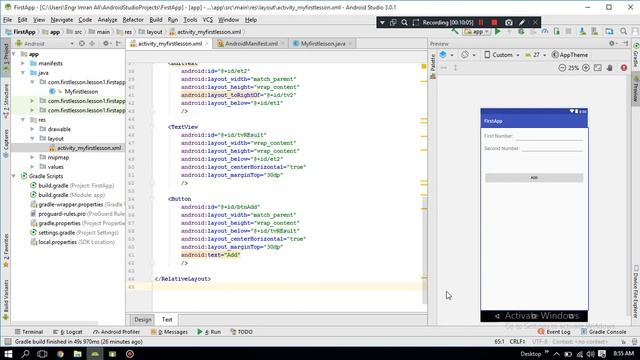Switch to the Design editor tab
Image resolution: width=640 pixels, height=360 pixels.
(142, 320)
